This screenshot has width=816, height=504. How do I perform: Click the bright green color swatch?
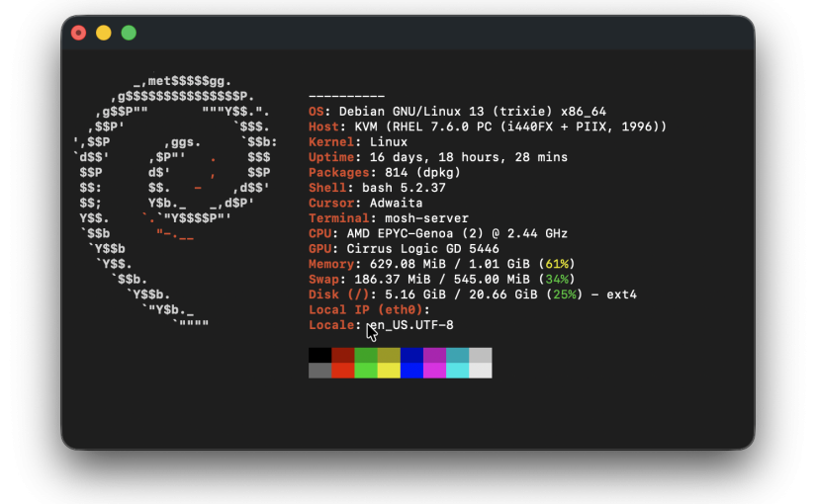[x=366, y=371]
